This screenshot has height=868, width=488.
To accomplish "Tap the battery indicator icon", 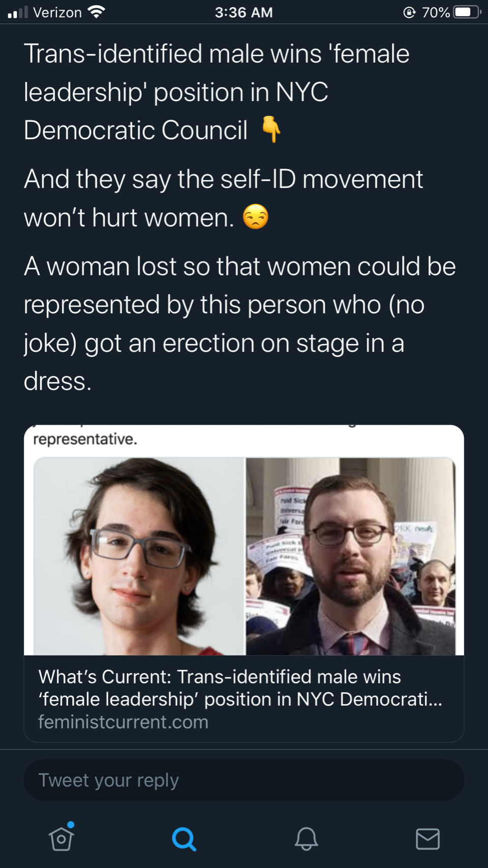I will coord(466,12).
